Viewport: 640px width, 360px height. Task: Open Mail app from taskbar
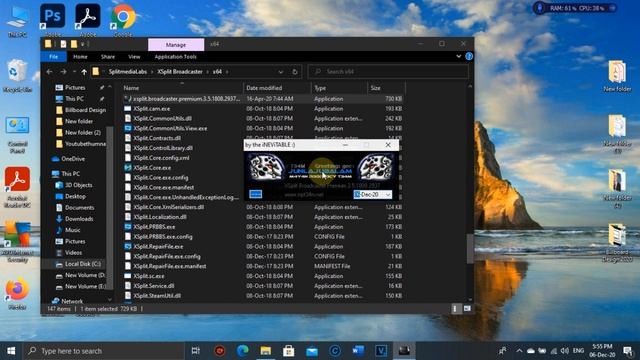pos(312,351)
